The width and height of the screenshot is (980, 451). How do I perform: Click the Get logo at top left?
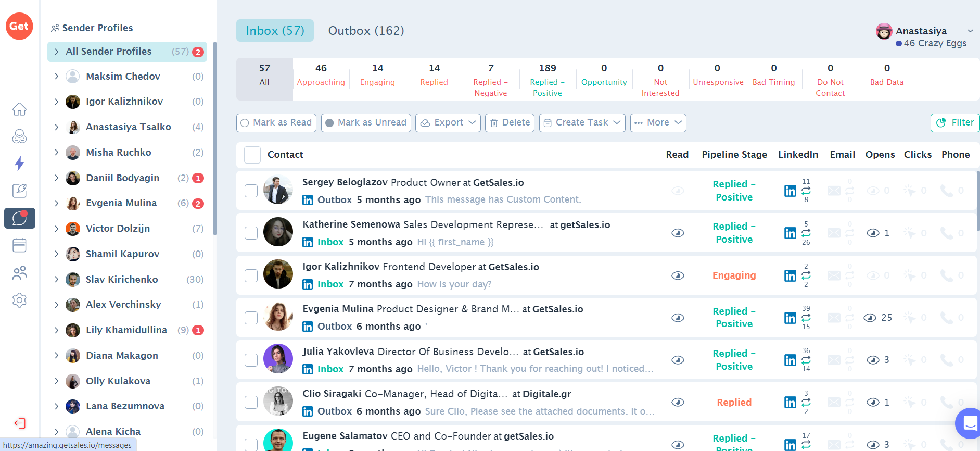click(19, 26)
